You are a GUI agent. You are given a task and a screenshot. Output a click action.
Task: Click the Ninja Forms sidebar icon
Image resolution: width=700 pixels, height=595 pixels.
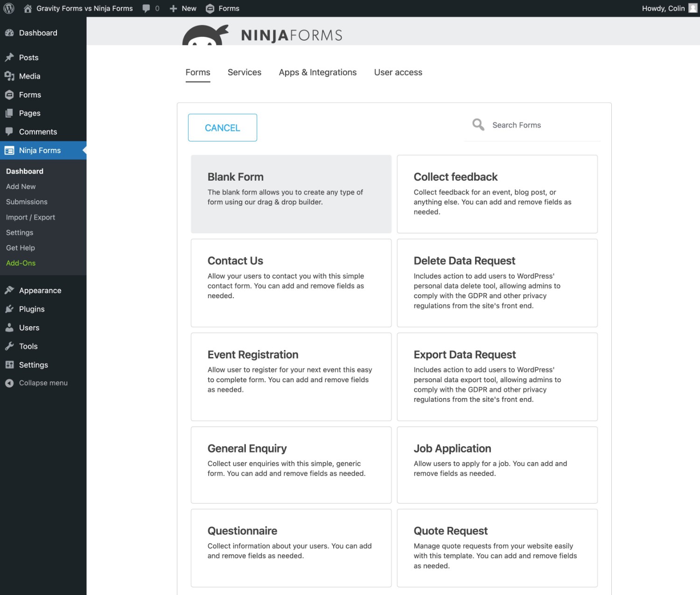9,150
